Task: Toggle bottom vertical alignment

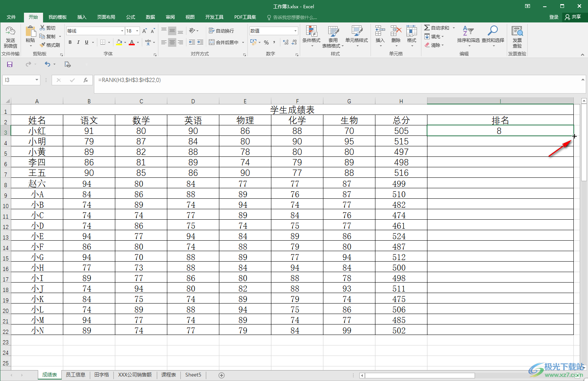Action: (x=180, y=31)
